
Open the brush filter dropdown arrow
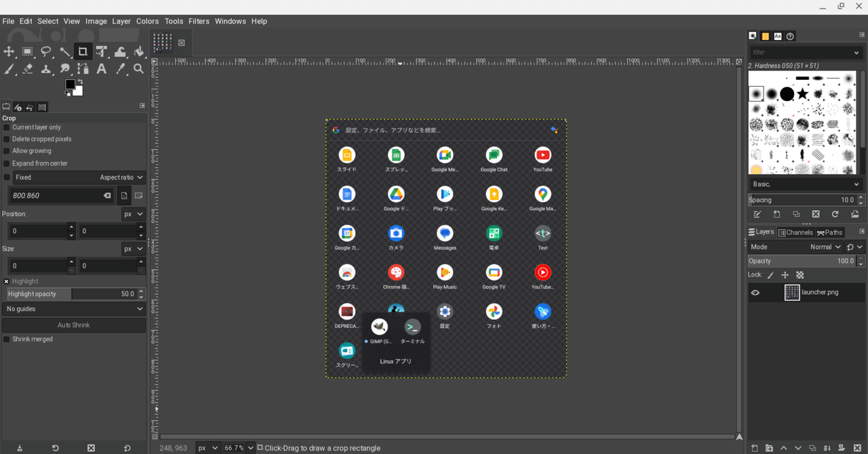(856, 52)
